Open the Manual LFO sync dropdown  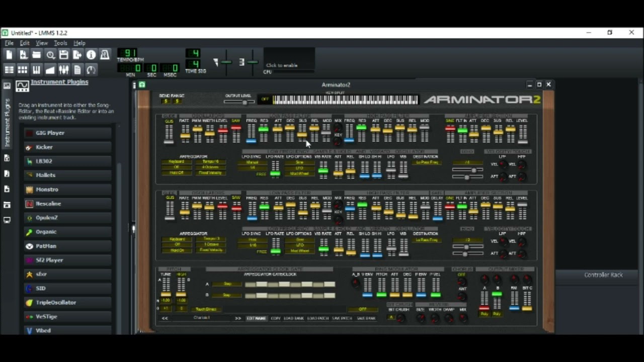[x=253, y=162]
